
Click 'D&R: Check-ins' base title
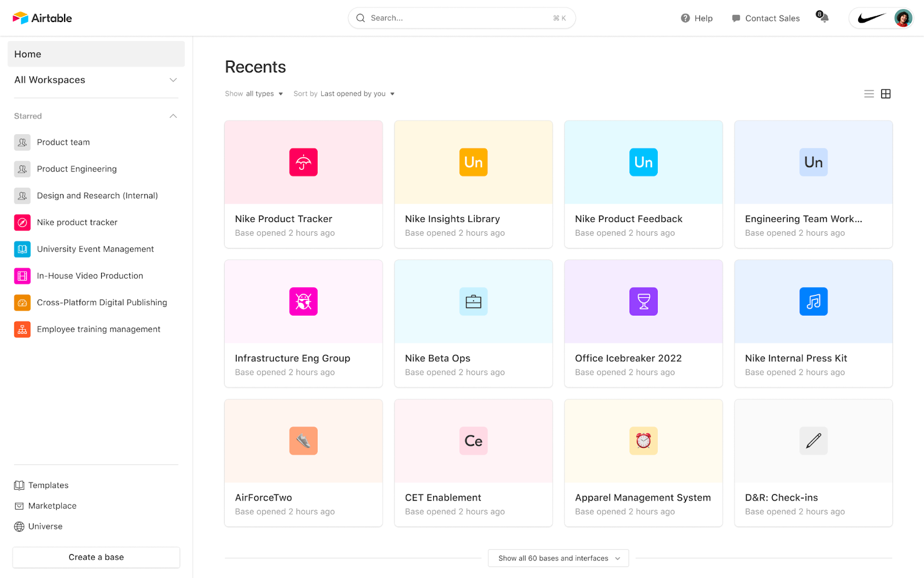point(781,498)
